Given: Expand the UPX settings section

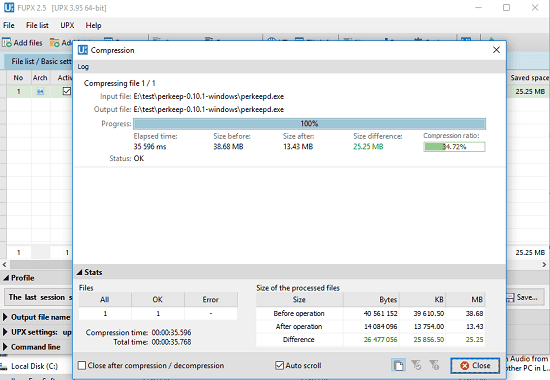Looking at the screenshot, I should click(x=5, y=332).
